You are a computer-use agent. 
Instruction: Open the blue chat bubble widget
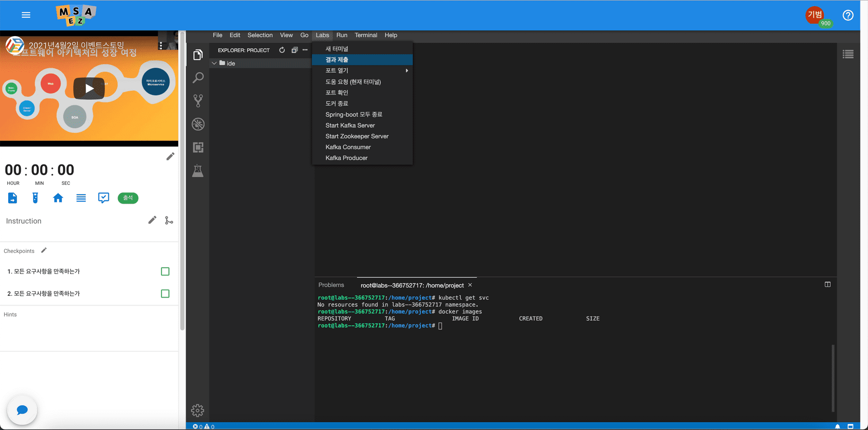point(22,410)
